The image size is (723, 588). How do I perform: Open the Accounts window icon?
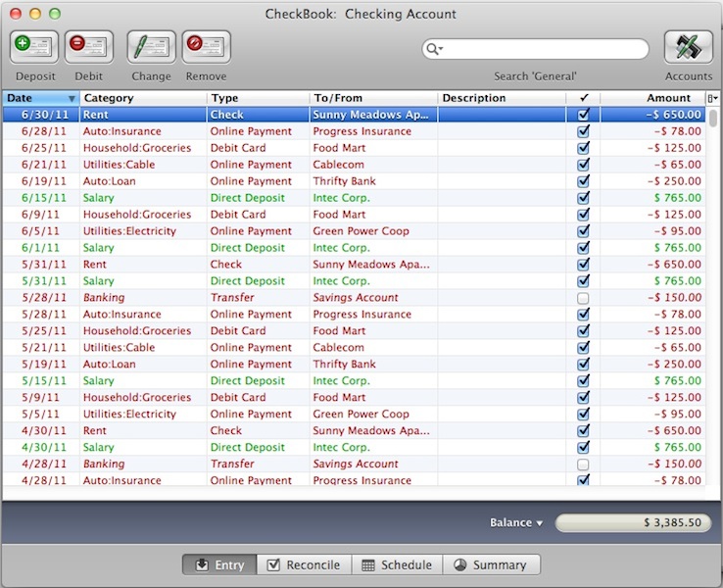click(688, 47)
